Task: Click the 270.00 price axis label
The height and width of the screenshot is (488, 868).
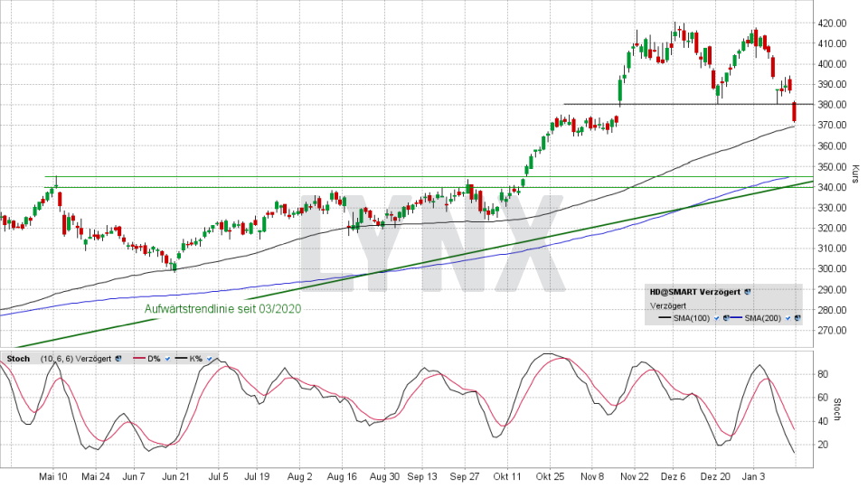Action: [832, 331]
